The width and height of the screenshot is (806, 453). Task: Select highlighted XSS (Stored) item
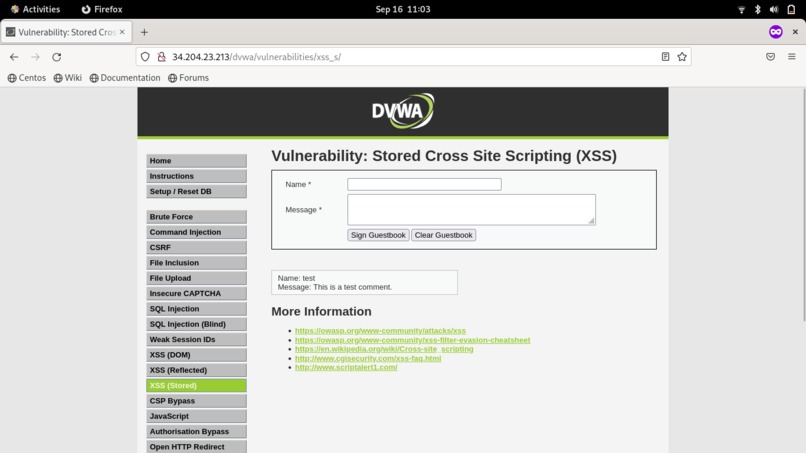coord(196,385)
